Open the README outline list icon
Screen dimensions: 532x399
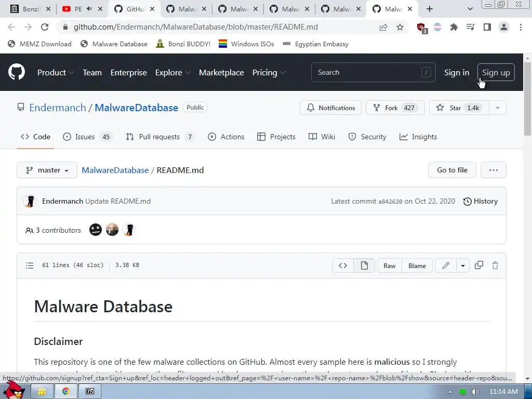(x=30, y=265)
